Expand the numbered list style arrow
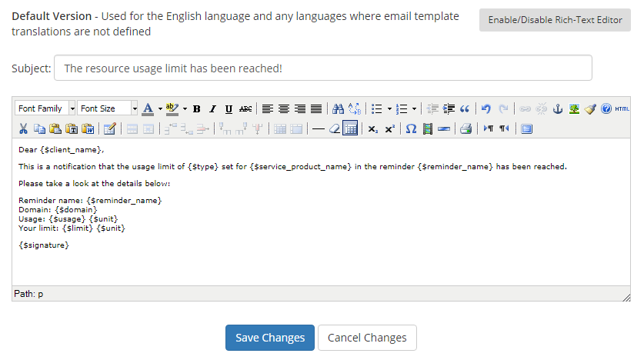Viewport: 644px width, 360px height. [414, 108]
